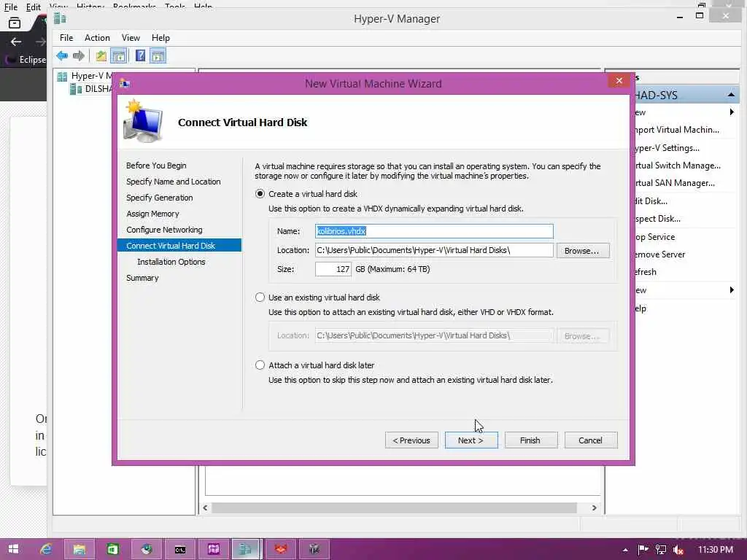The width and height of the screenshot is (747, 560).
Task: Click the Size field showing 127
Action: (333, 269)
